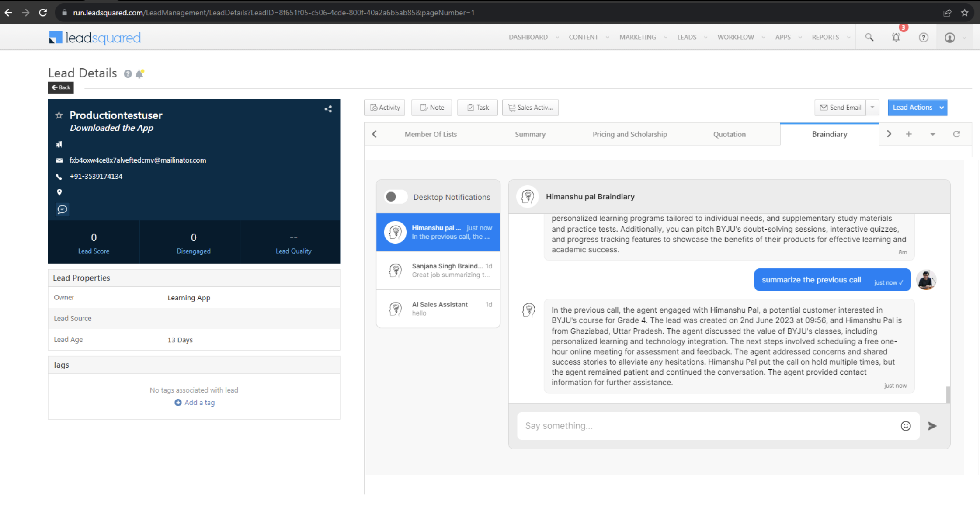Click the chat bubble icon on lead card
The height and width of the screenshot is (508, 980).
(63, 209)
